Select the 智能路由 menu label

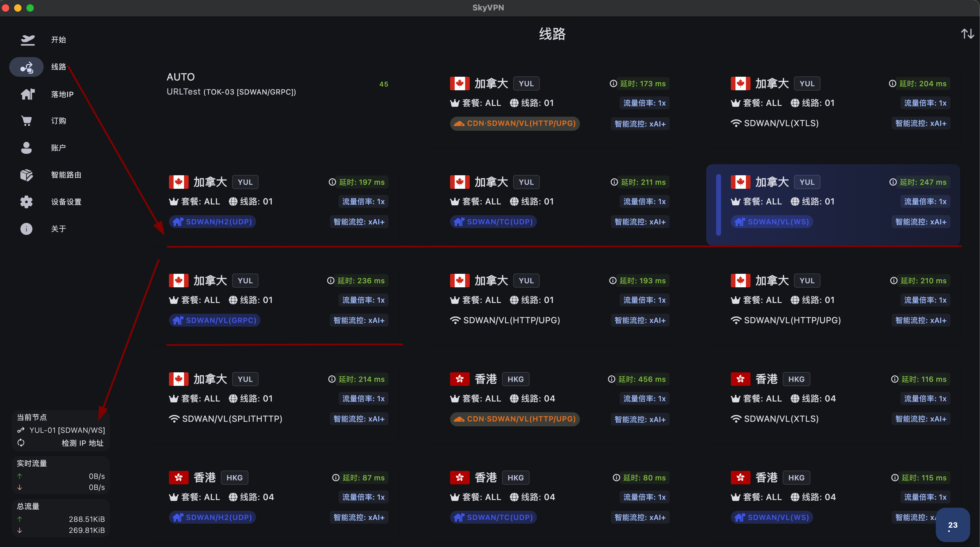[66, 175]
